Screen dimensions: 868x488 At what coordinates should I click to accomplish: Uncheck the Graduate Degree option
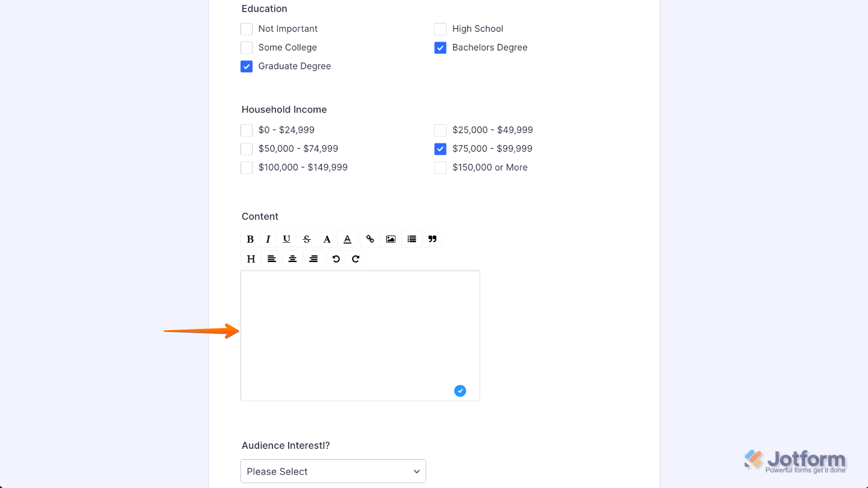[x=247, y=66]
